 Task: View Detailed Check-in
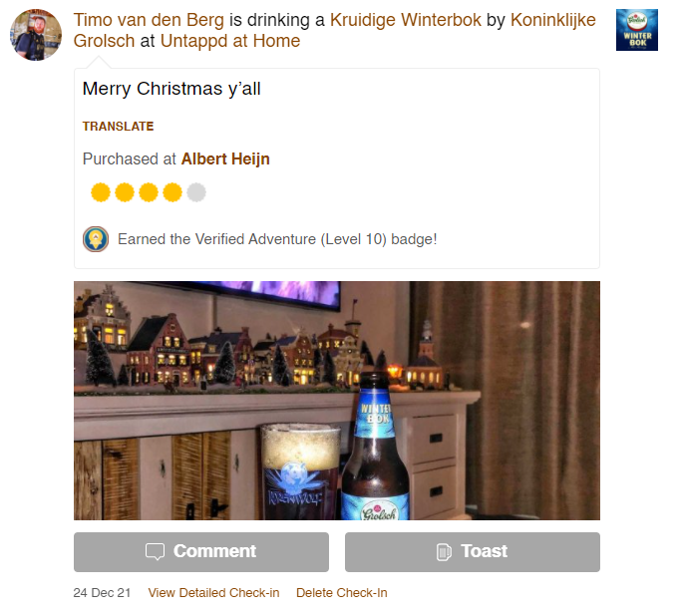pos(213,593)
